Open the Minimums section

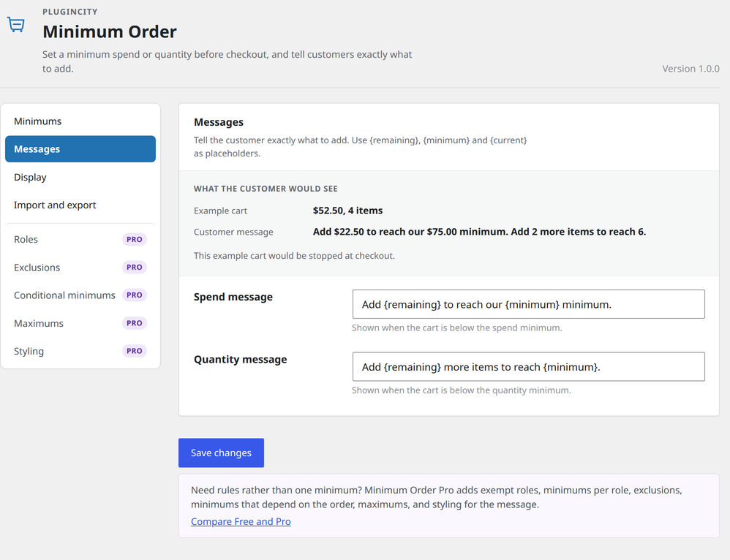pos(80,121)
